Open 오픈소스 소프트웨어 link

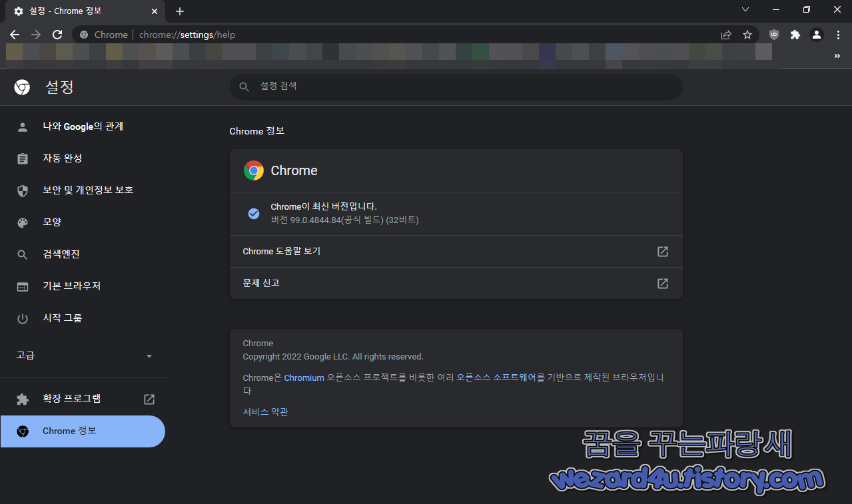(496, 378)
